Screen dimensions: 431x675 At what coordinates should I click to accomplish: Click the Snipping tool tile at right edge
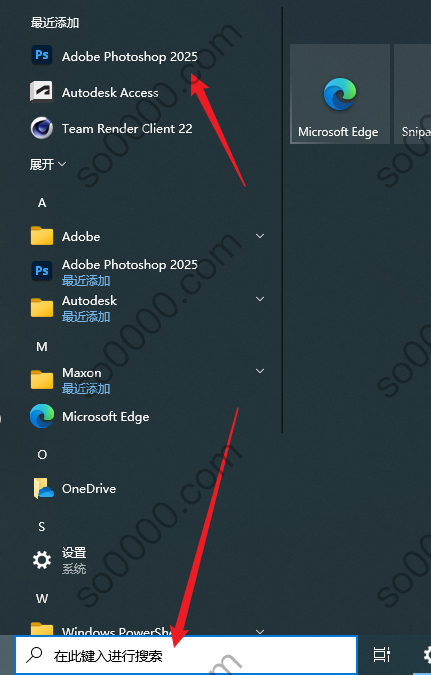pos(412,94)
